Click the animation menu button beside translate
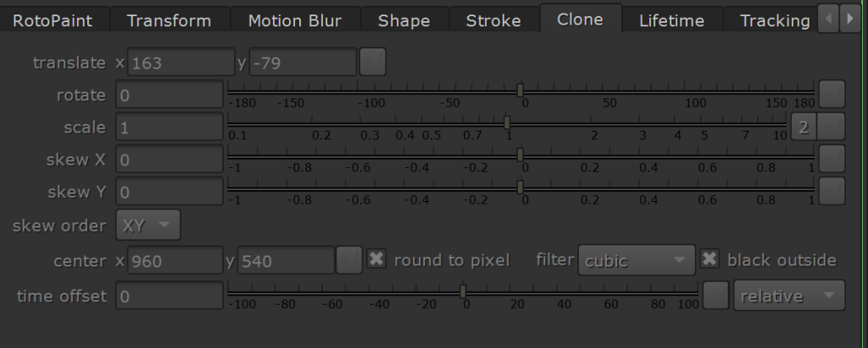868x348 pixels. [373, 62]
